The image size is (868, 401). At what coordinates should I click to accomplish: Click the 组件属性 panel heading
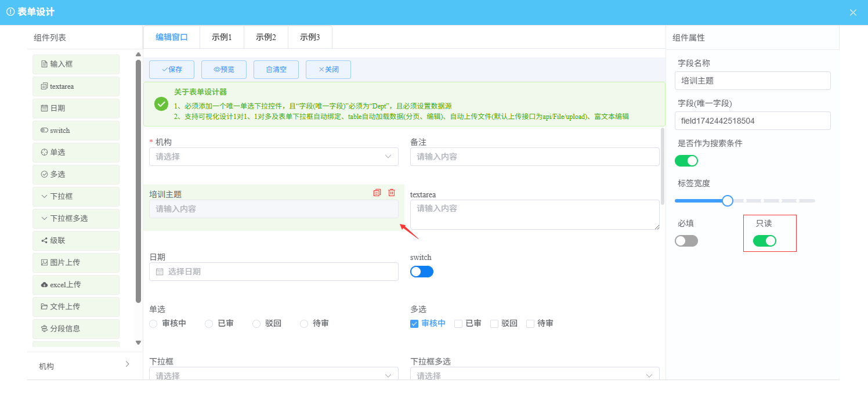pos(689,38)
